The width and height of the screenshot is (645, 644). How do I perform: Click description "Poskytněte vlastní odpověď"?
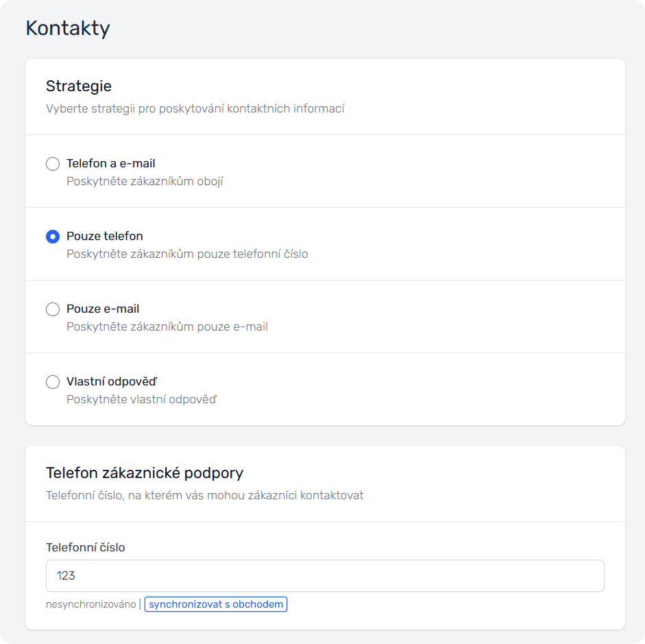(141, 400)
